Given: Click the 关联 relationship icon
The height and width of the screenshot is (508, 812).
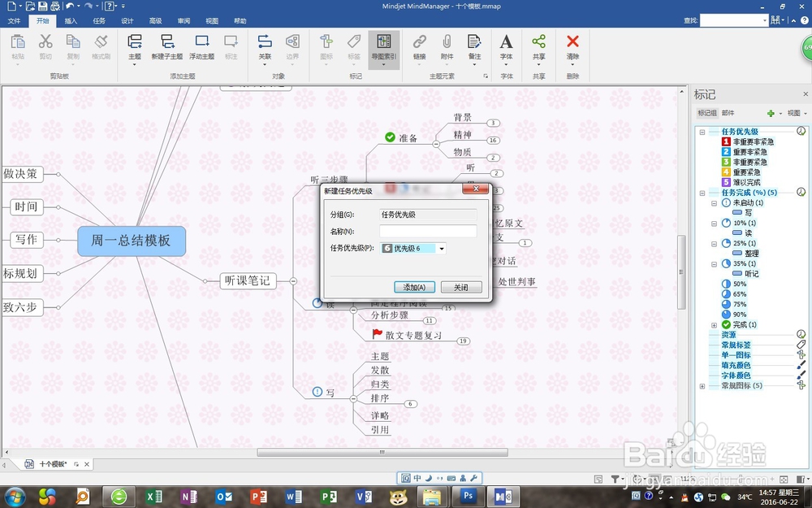Looking at the screenshot, I should [265, 42].
